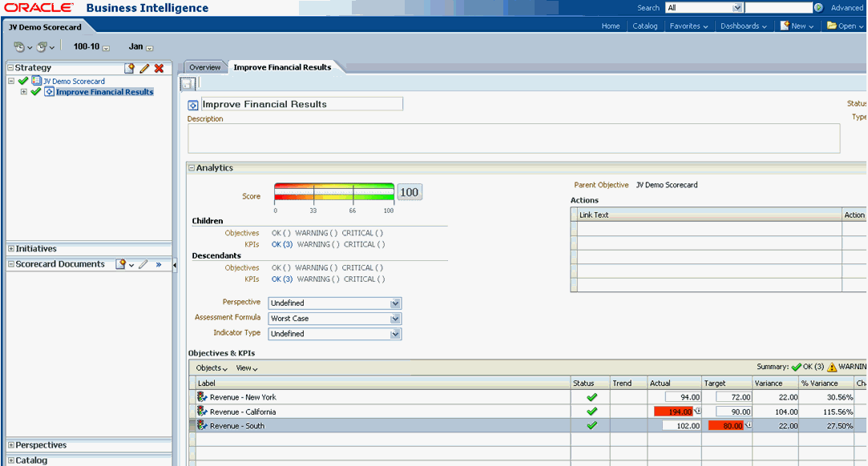
Task: Click the search text box
Action: pos(777,8)
